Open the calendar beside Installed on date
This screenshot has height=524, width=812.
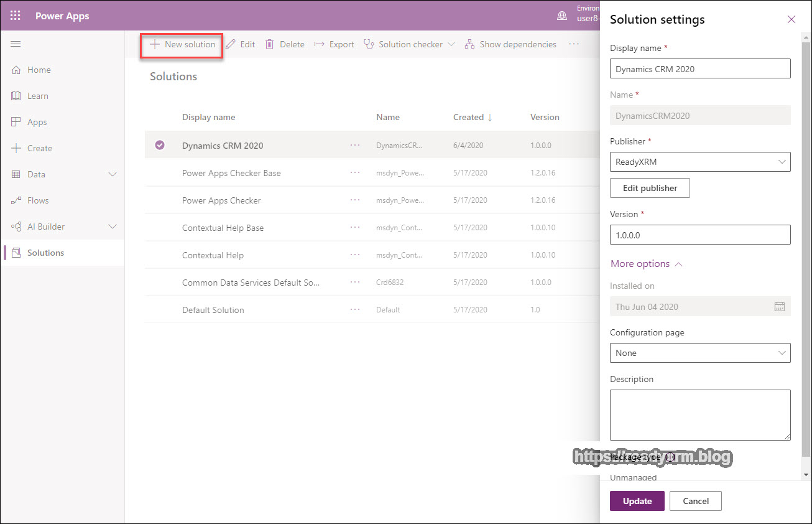780,306
